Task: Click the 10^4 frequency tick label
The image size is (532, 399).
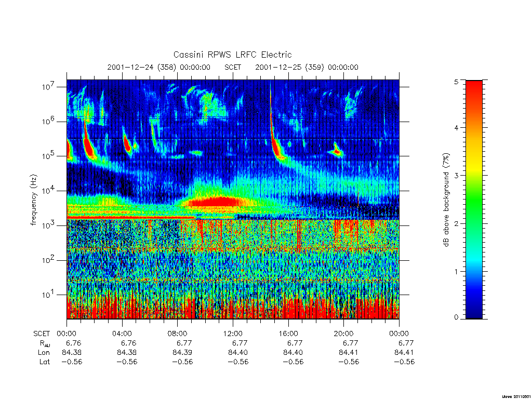Action: click(48, 191)
